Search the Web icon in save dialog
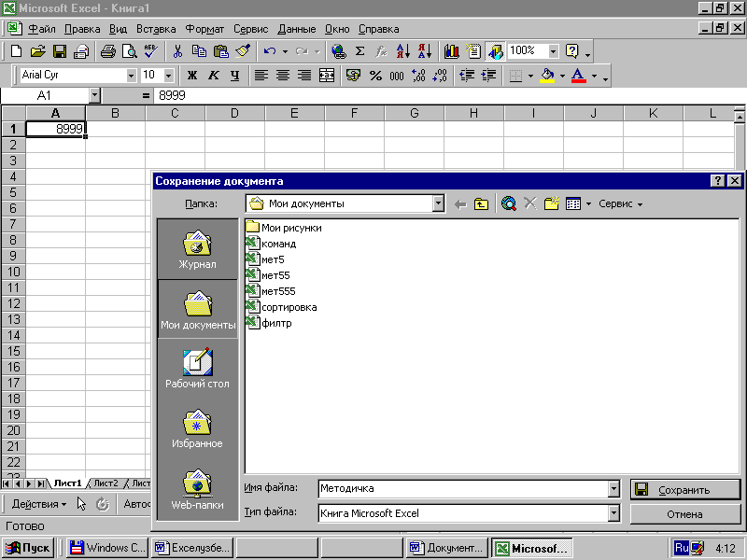 click(x=509, y=203)
